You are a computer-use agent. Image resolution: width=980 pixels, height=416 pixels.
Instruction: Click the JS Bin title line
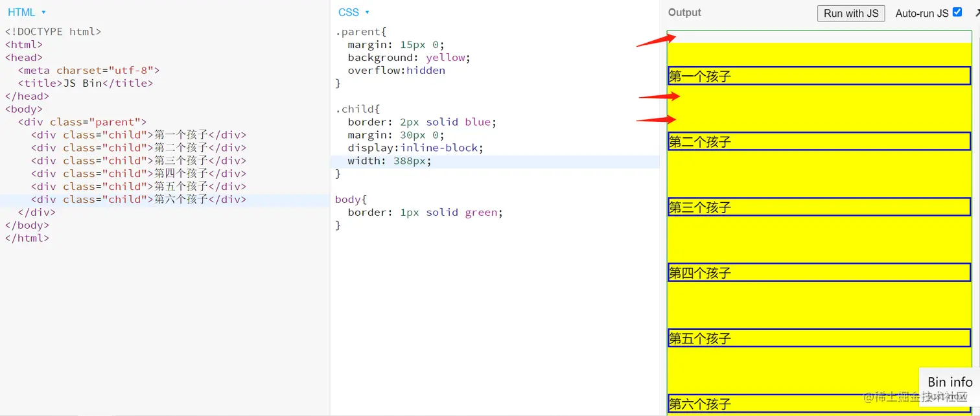[85, 83]
